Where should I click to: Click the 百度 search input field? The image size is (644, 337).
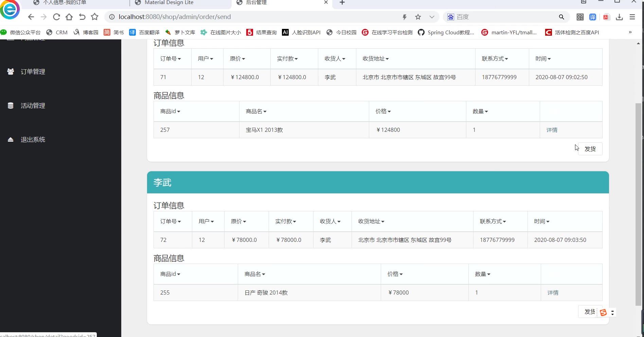pyautogui.click(x=506, y=17)
